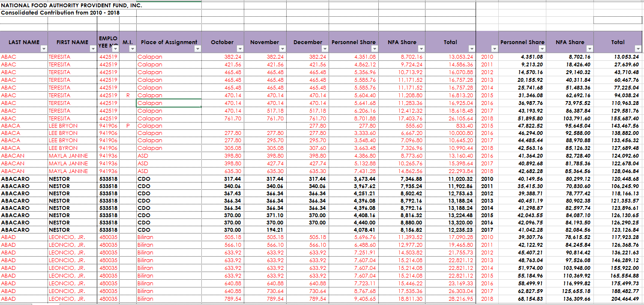644x305 pixels.
Task: Open the November column filter dropdown
Action: 283,49
